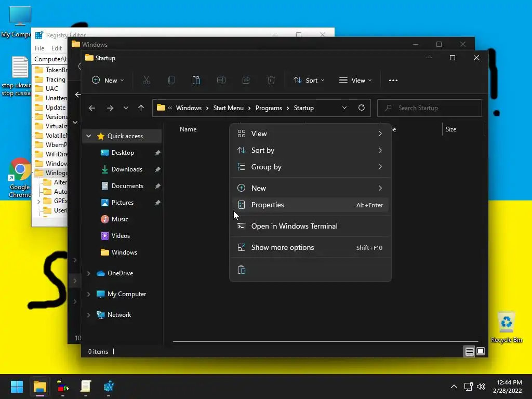The width and height of the screenshot is (532, 399).
Task: Click the network icon in system tray
Action: coord(469,387)
